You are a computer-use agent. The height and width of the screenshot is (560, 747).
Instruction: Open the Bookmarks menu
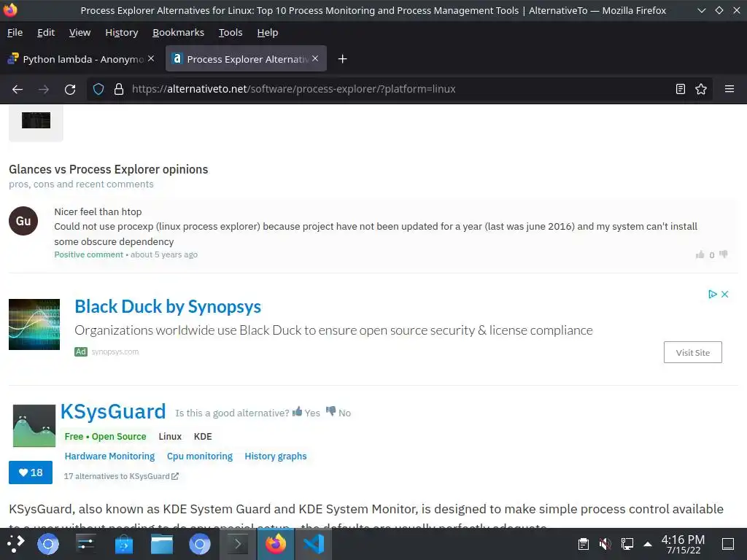click(178, 32)
